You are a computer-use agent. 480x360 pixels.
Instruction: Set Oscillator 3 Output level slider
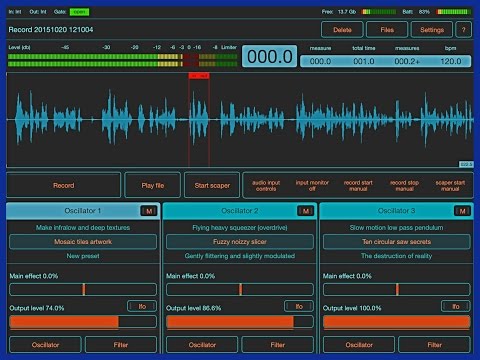pyautogui.click(x=396, y=322)
